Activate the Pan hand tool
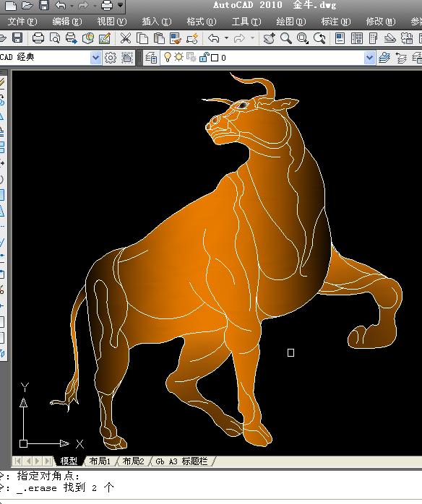The height and width of the screenshot is (504, 422). tap(270, 38)
